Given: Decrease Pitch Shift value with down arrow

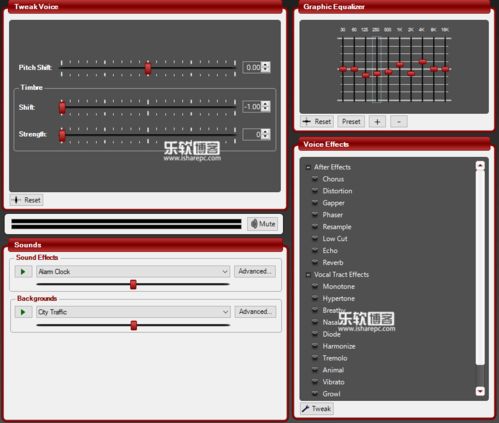Looking at the screenshot, I should point(265,70).
